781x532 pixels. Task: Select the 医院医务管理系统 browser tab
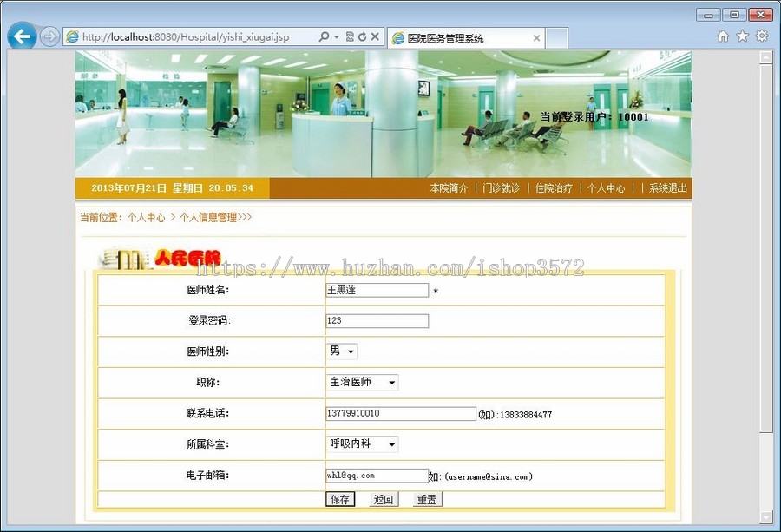tap(466, 38)
